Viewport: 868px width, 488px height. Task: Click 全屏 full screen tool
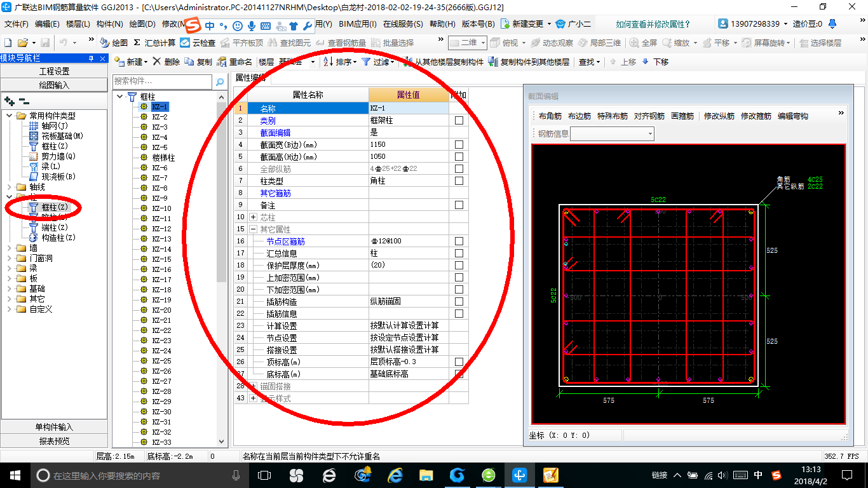[644, 43]
